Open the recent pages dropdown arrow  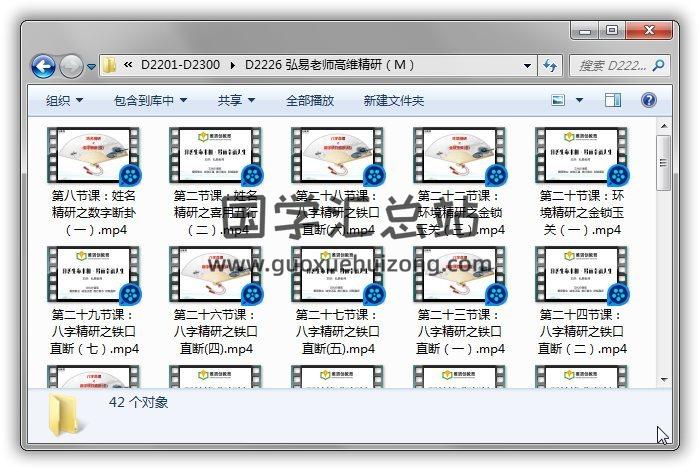tap(91, 67)
